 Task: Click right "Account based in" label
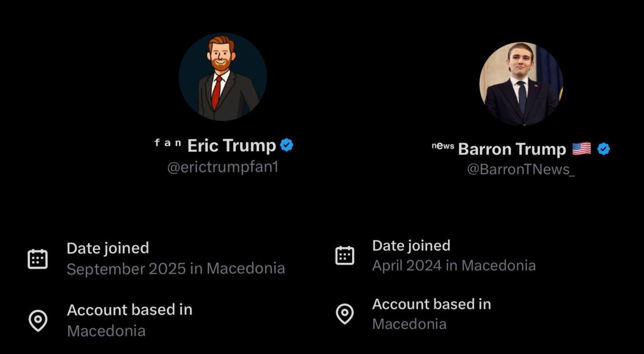(431, 304)
